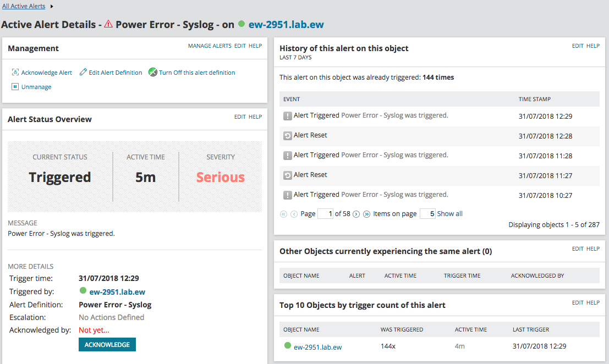The width and height of the screenshot is (609, 364).
Task: Click the Not yet... acknowledged status text
Action: 94,330
